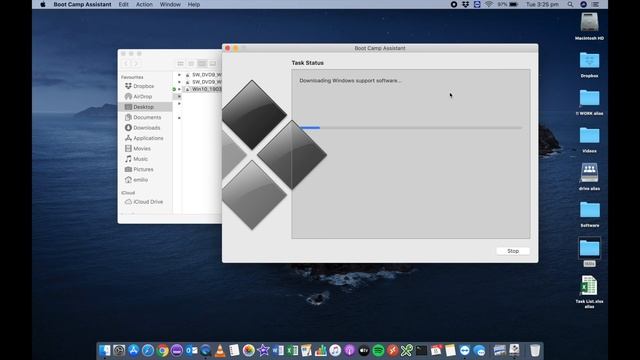Open the App Store from the Dock
Viewport: 640px width, 360px height.
coord(133,350)
